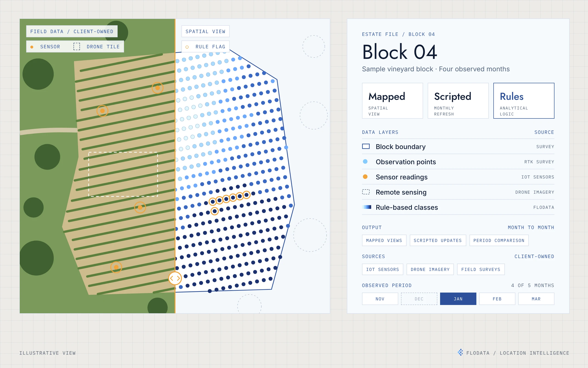Click the Scripted Updates output chip

point(438,241)
